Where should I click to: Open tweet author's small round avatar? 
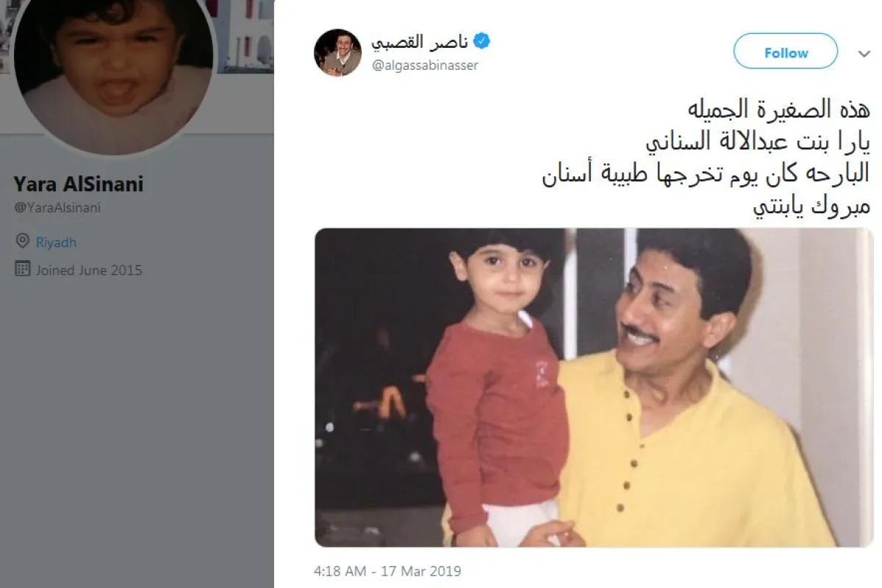337,52
